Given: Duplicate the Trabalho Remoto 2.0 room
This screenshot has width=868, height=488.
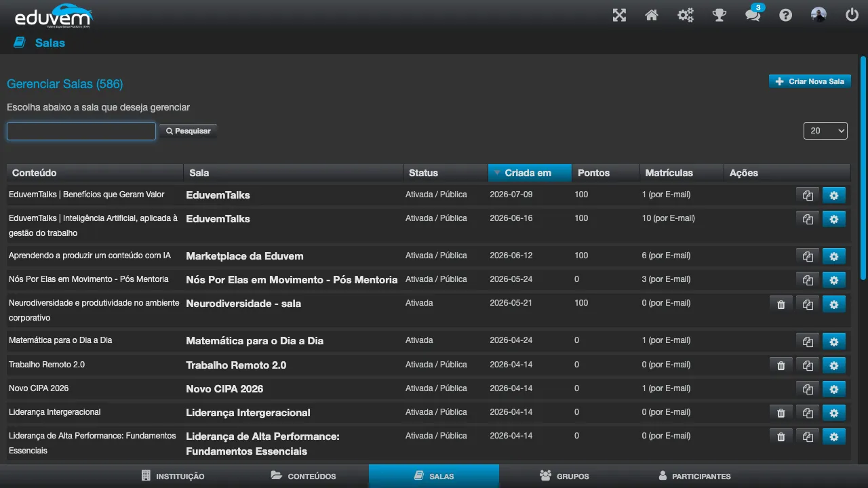Looking at the screenshot, I should [x=808, y=365].
